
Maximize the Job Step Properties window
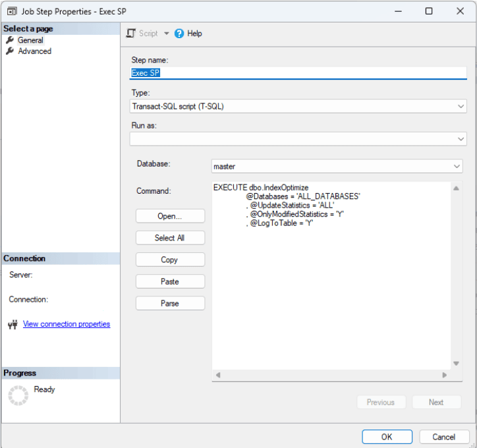pyautogui.click(x=429, y=11)
